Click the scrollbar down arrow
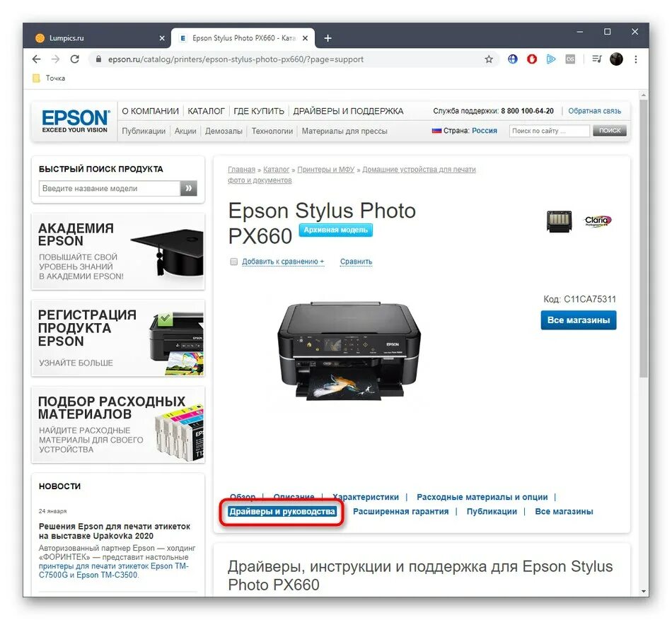This screenshot has height=620, width=672. [x=643, y=591]
